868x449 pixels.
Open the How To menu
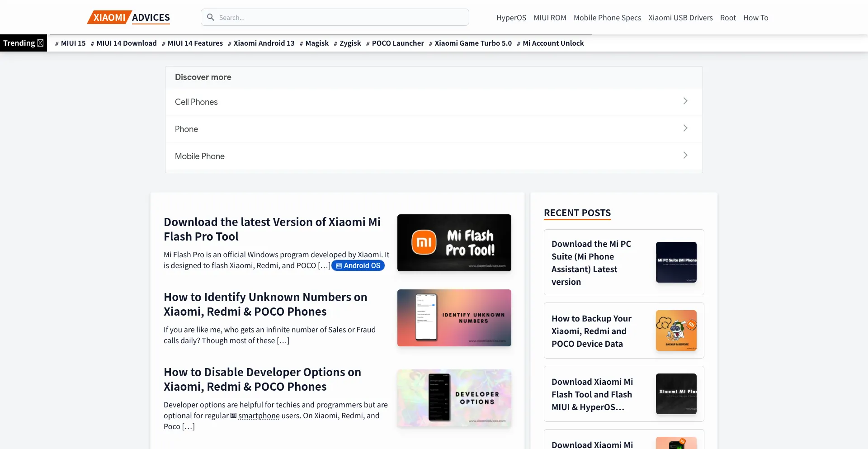pos(756,18)
